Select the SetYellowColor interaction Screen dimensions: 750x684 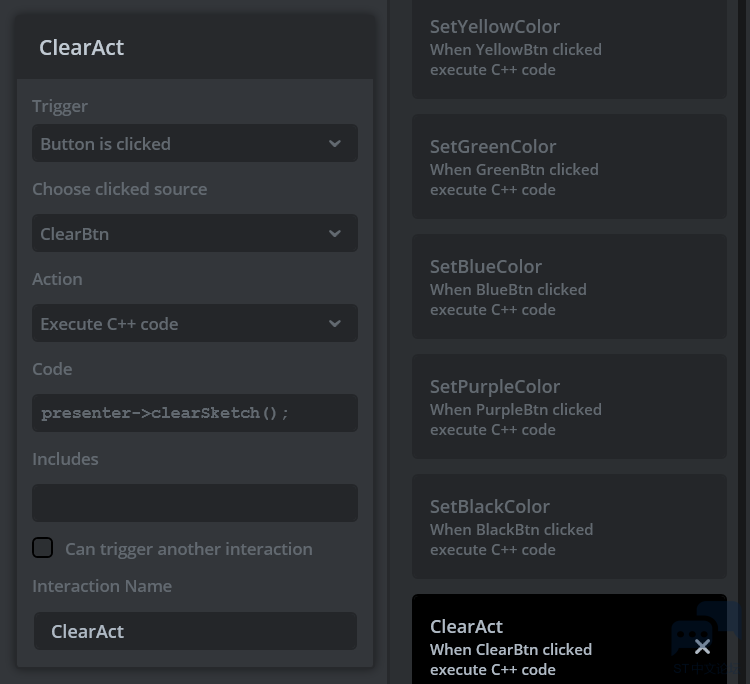tap(568, 48)
